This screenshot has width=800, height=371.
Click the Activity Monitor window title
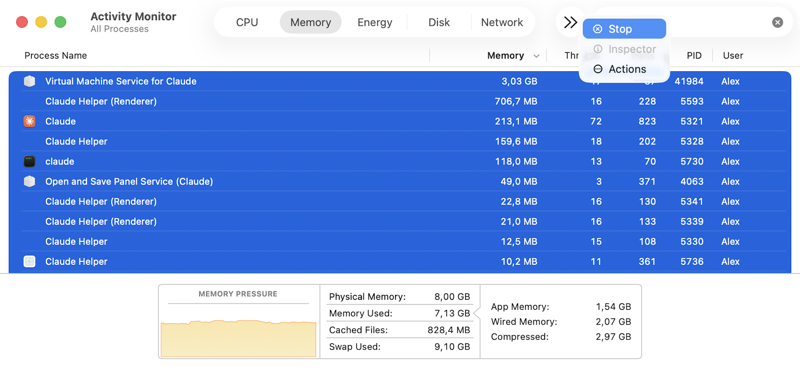point(133,16)
